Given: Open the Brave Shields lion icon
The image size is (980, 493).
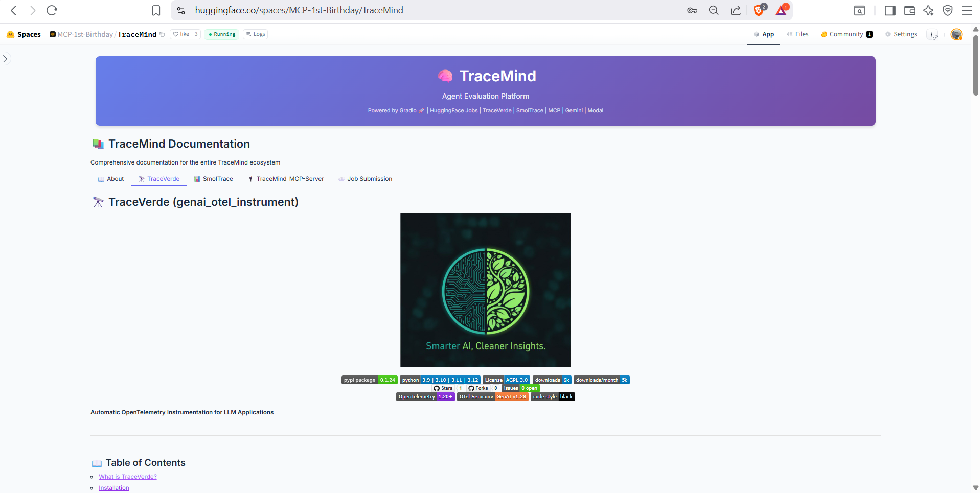Looking at the screenshot, I should (759, 10).
